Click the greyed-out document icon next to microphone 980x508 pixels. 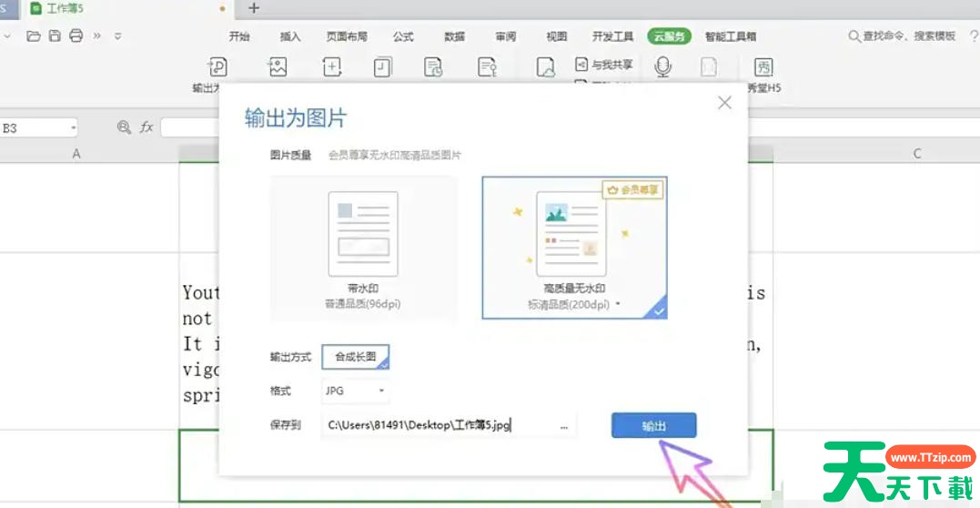tap(709, 67)
